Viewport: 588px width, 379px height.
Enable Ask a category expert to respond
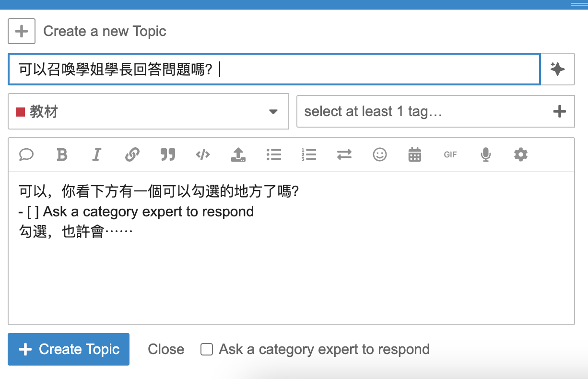[x=207, y=349]
